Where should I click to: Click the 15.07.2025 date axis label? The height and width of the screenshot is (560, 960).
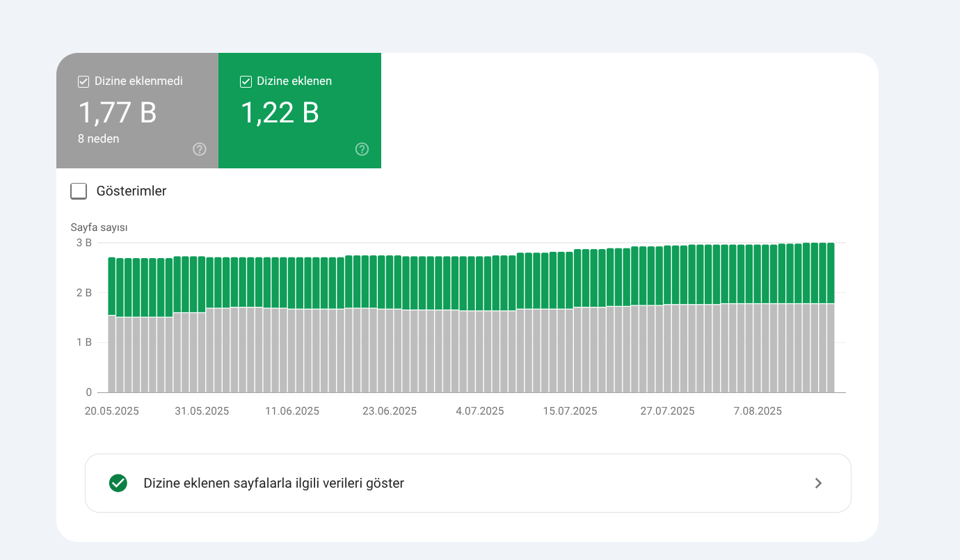pos(570,411)
